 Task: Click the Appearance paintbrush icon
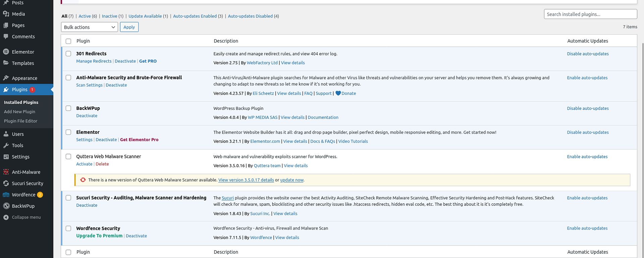coord(6,78)
